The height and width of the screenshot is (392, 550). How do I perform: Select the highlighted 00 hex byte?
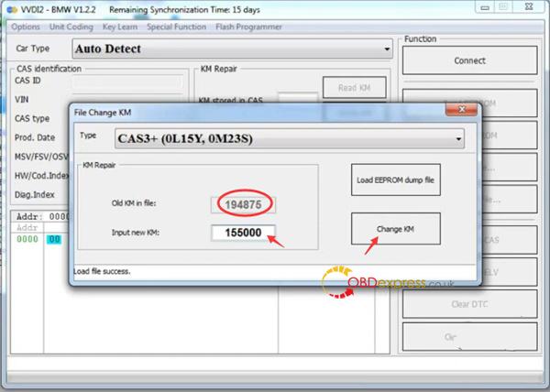[54, 240]
